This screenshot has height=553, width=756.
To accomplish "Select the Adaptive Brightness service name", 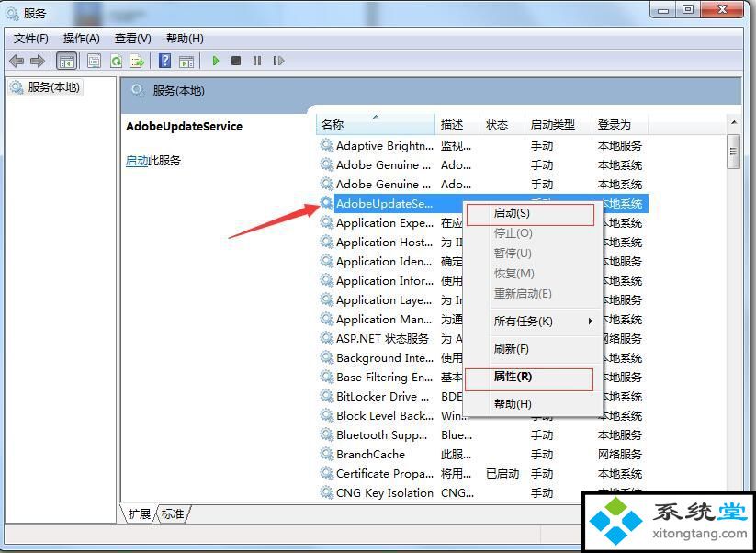I will tap(384, 146).
